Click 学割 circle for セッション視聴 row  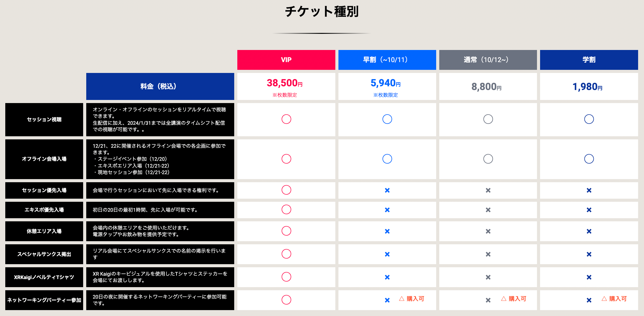[x=589, y=119]
